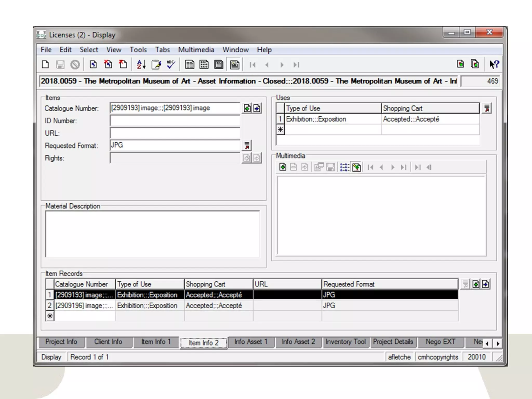
Task: Click the Material Description text area
Action: [x=152, y=234]
